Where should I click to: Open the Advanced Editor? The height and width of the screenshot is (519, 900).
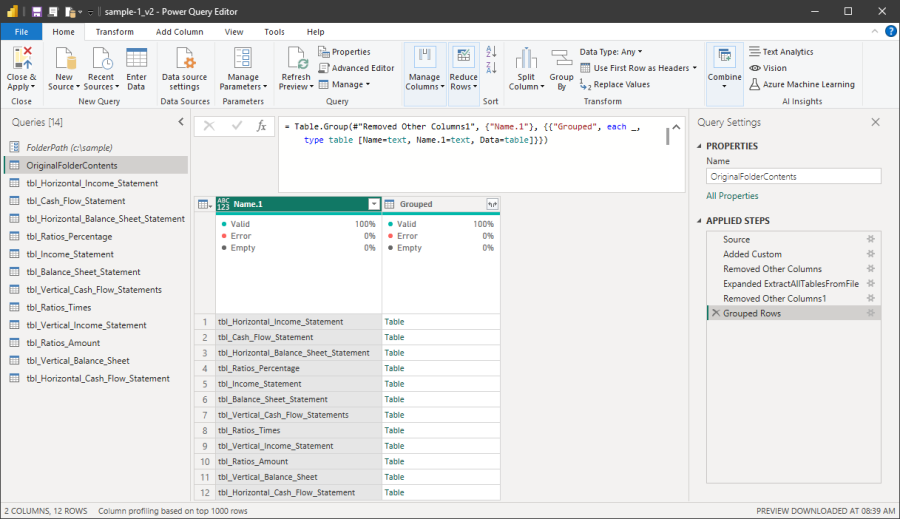pos(356,68)
